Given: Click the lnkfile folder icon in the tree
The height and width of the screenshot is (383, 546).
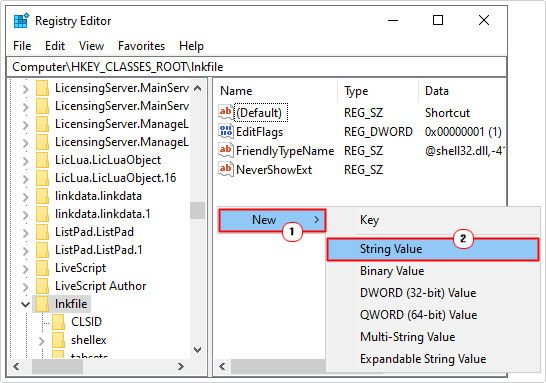Looking at the screenshot, I should tap(43, 304).
